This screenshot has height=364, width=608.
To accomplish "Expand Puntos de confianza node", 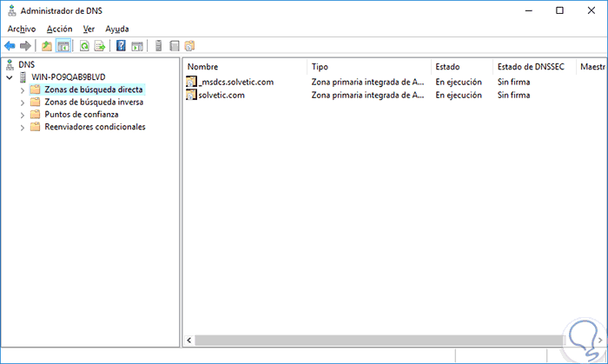I will [x=22, y=116].
